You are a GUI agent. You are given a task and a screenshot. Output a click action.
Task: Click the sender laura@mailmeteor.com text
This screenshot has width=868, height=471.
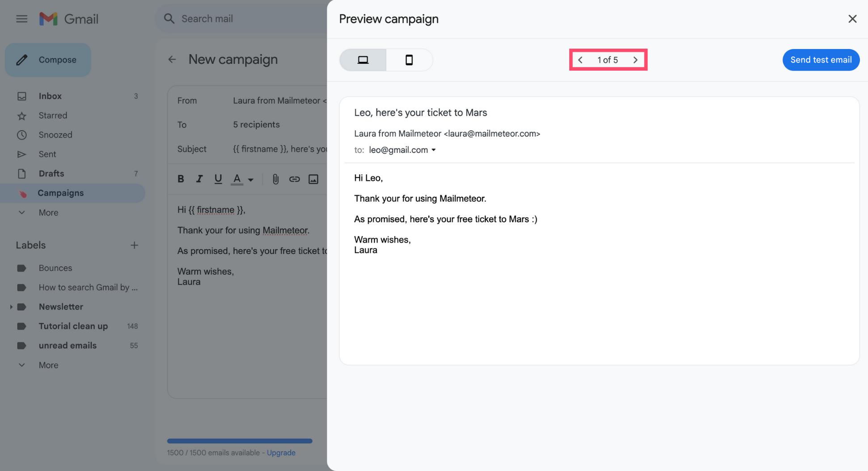coord(447,134)
